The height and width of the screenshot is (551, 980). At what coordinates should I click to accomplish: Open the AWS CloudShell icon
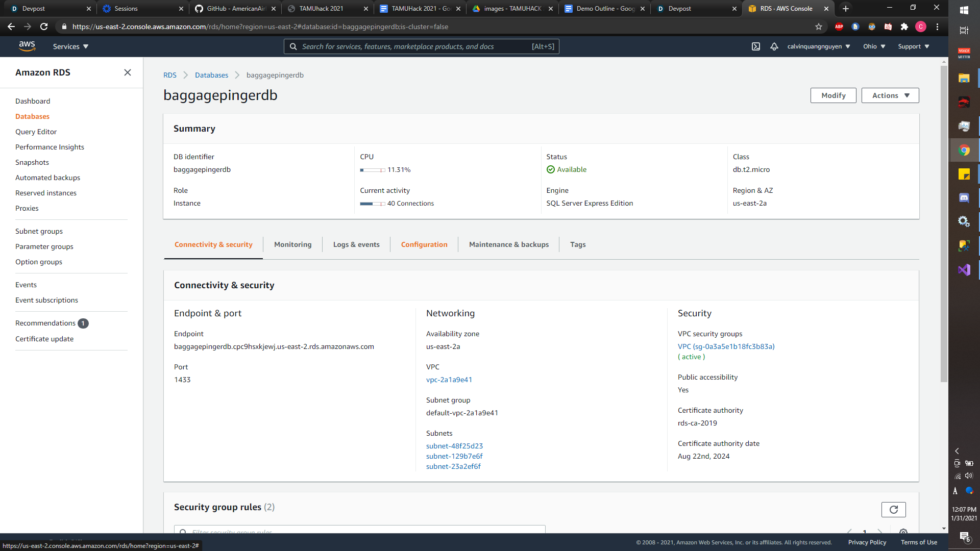pyautogui.click(x=756, y=46)
